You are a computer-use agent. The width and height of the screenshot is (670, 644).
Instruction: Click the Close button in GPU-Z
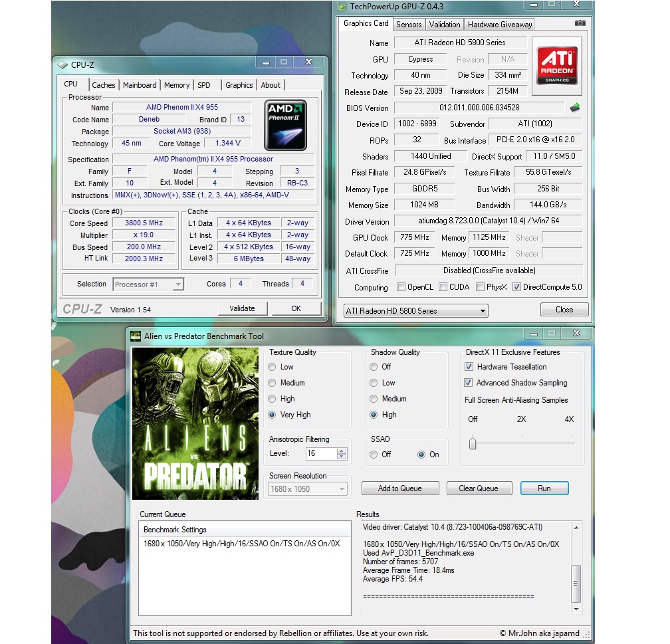coord(564,310)
